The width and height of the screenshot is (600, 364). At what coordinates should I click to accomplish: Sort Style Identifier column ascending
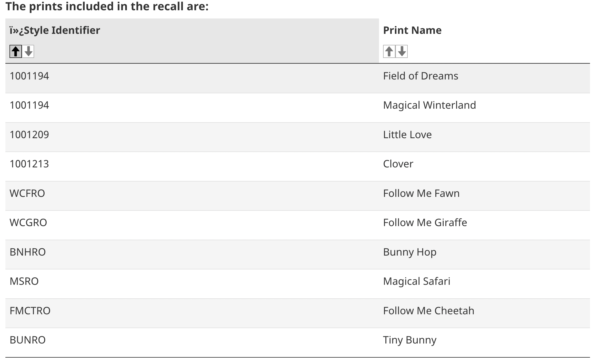pyautogui.click(x=15, y=51)
